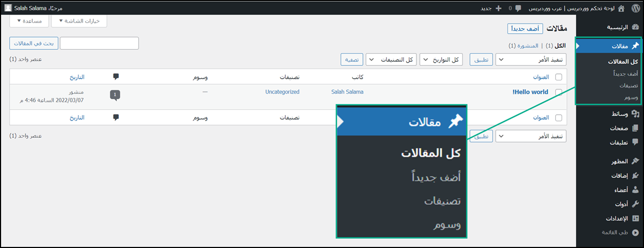The height and width of the screenshot is (248, 644).
Task: Click the أدوات wrench icon in sidebar
Action: [x=635, y=204]
